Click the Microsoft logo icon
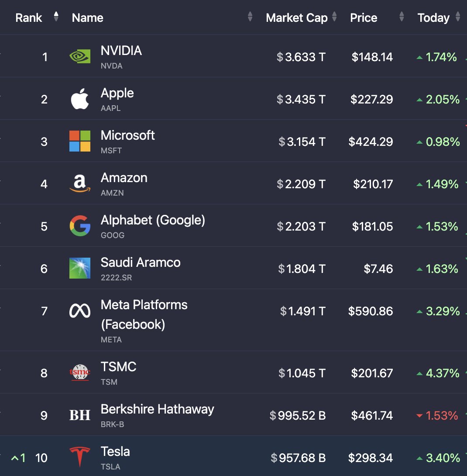 [80, 141]
